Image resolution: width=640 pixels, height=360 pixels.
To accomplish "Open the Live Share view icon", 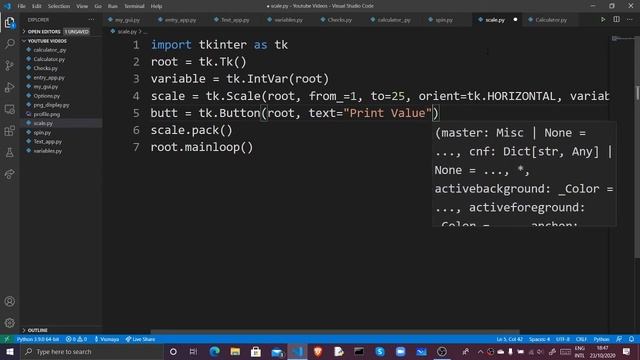I will tap(9, 174).
